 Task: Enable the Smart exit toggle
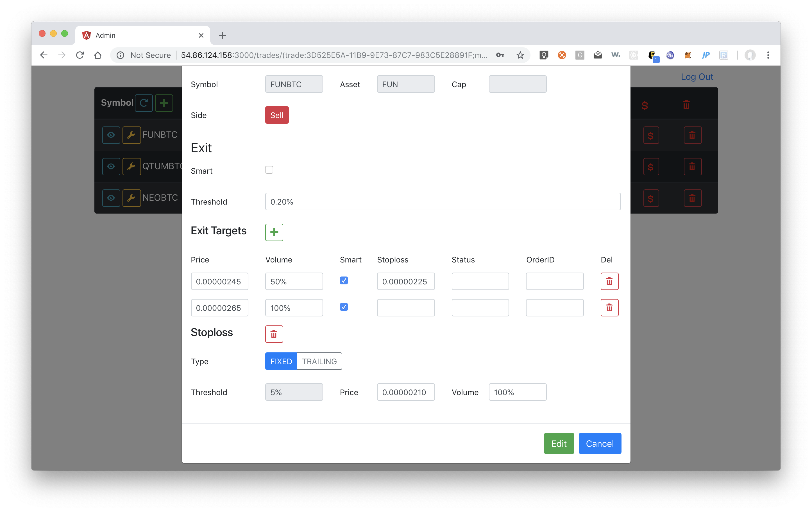point(269,171)
